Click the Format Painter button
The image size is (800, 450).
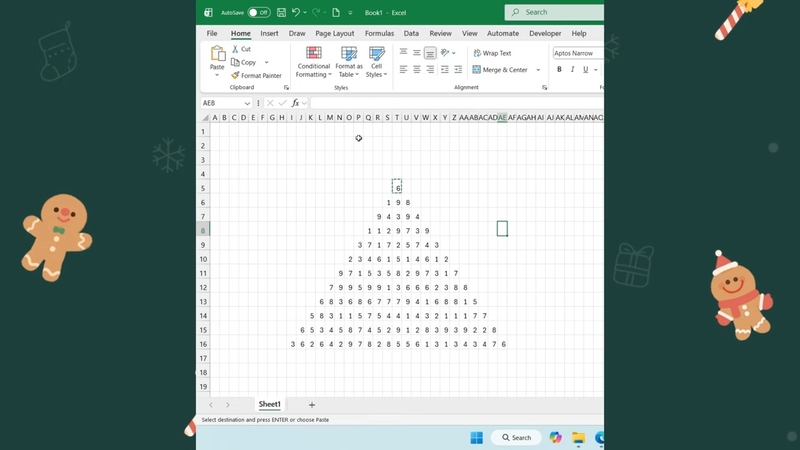[256, 76]
